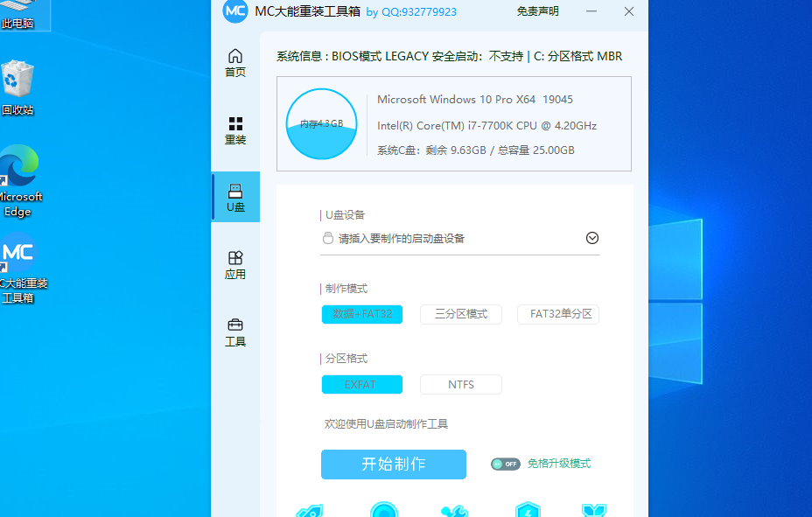Open the 首页 home page in sidebar
812x517 pixels.
[235, 63]
